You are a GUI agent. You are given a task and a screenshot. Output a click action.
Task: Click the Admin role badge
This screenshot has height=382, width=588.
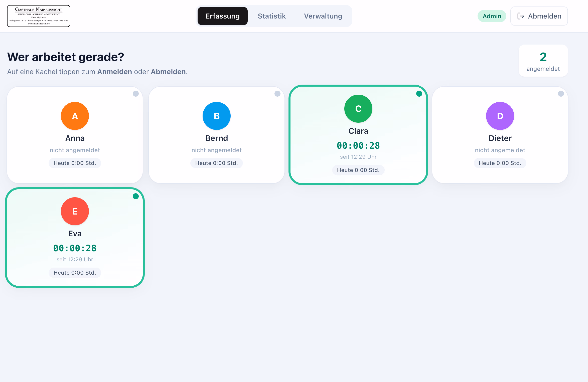click(492, 16)
